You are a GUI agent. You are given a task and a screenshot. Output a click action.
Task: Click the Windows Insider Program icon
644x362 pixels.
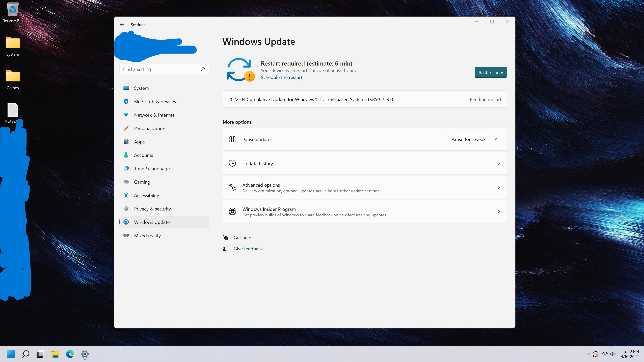(233, 211)
